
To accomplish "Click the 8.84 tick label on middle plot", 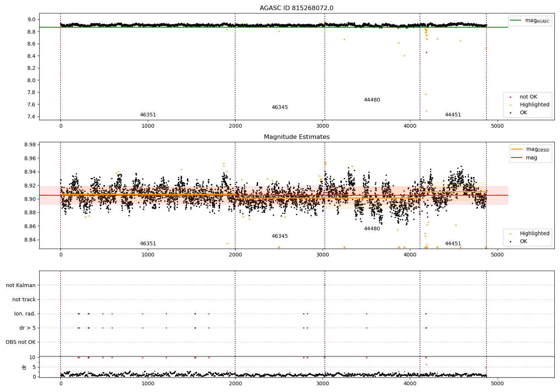I will 30,240.
